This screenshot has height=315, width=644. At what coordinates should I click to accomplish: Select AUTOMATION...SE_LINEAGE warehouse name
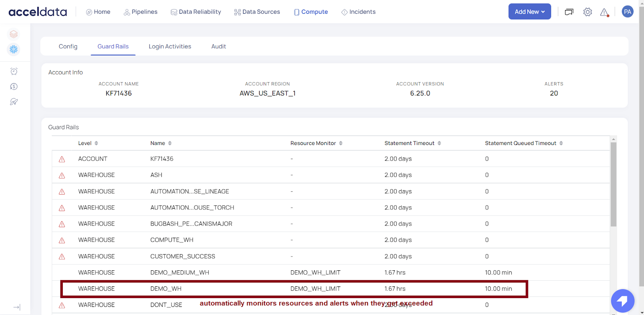coord(190,191)
